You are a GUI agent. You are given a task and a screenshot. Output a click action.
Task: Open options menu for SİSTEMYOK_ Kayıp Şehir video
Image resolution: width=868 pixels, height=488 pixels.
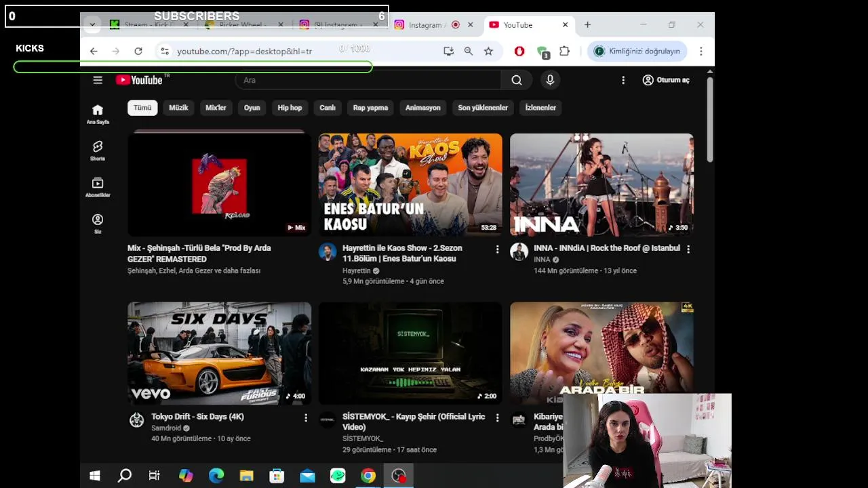(x=497, y=418)
